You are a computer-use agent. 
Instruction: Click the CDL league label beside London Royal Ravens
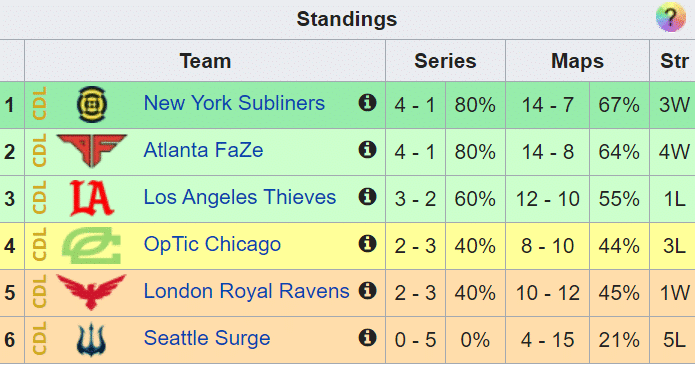[x=39, y=292]
